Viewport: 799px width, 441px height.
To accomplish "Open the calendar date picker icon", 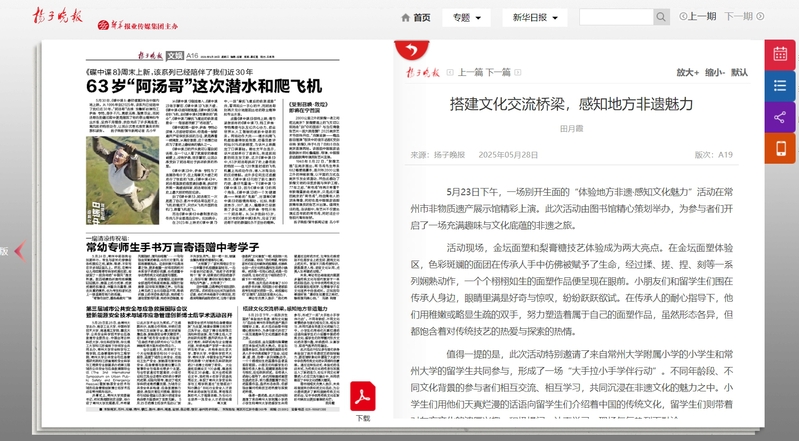I will pos(780,54).
